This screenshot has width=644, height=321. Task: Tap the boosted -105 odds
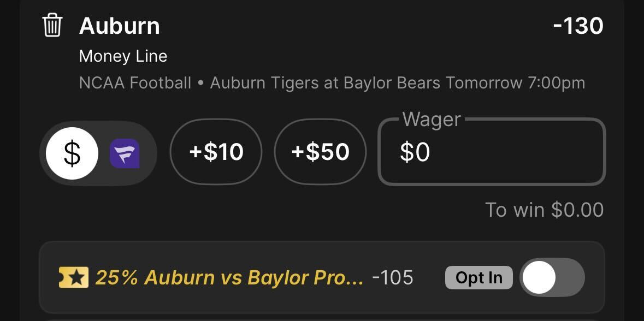click(x=393, y=278)
